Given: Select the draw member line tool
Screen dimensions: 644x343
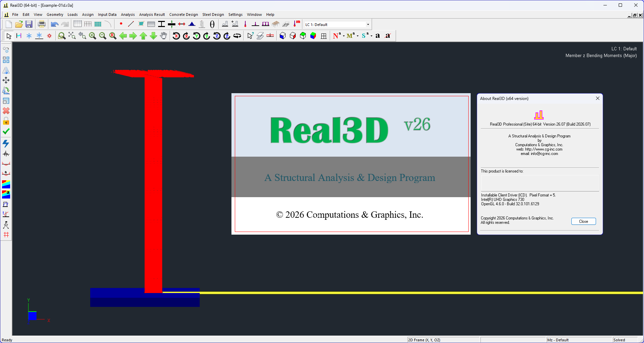Looking at the screenshot, I should point(131,24).
